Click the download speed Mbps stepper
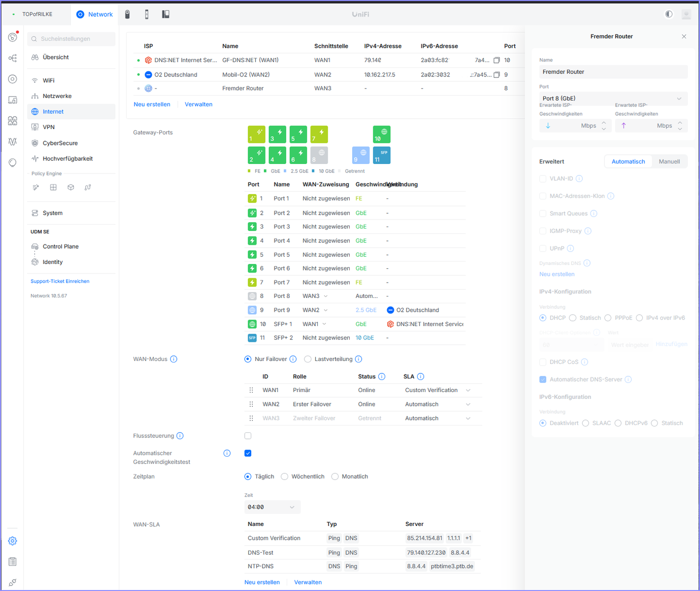 point(604,126)
